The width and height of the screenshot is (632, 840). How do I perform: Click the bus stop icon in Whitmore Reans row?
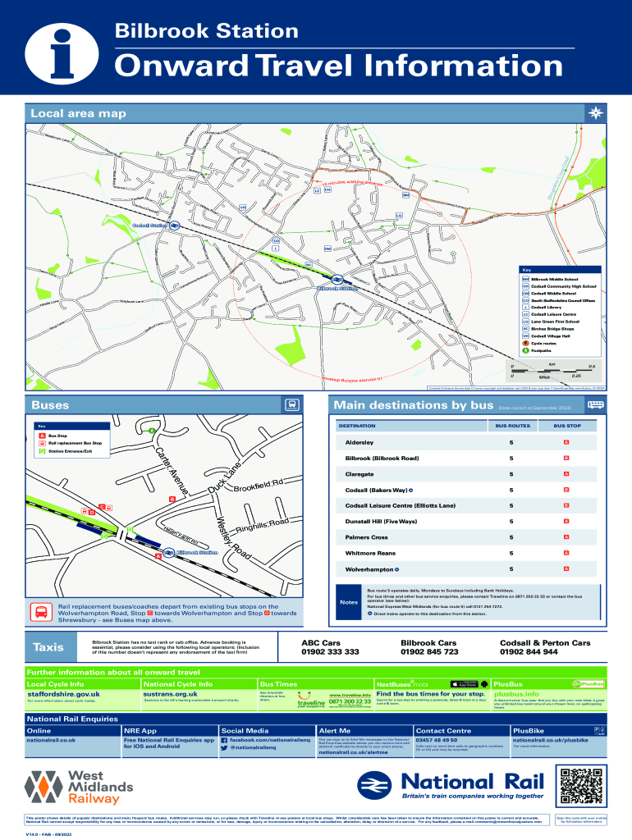(566, 553)
